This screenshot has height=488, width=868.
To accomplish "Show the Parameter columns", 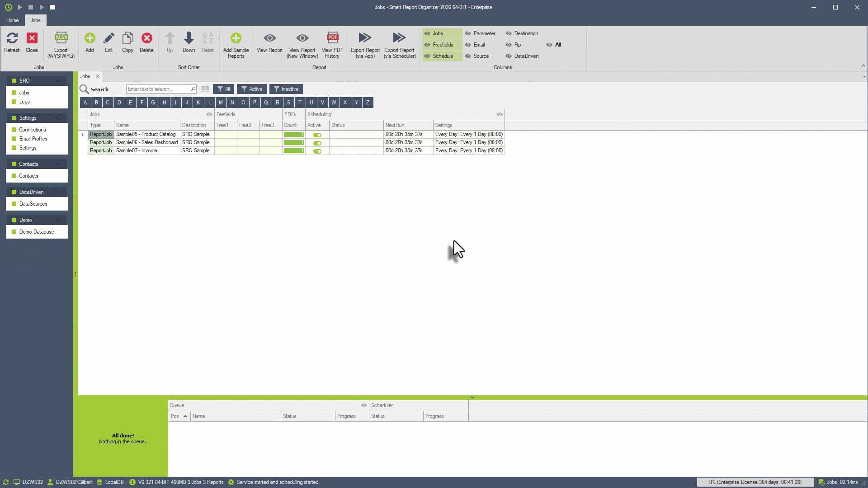I will pyautogui.click(x=480, y=33).
